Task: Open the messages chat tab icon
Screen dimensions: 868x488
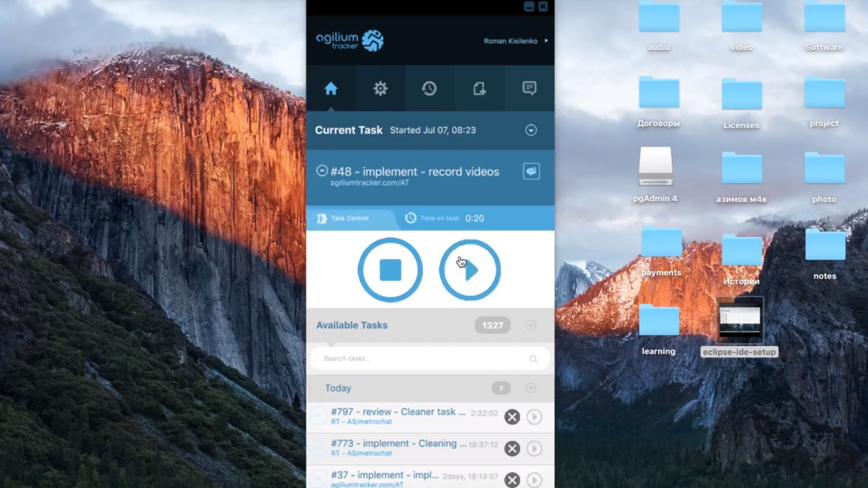Action: [x=529, y=88]
